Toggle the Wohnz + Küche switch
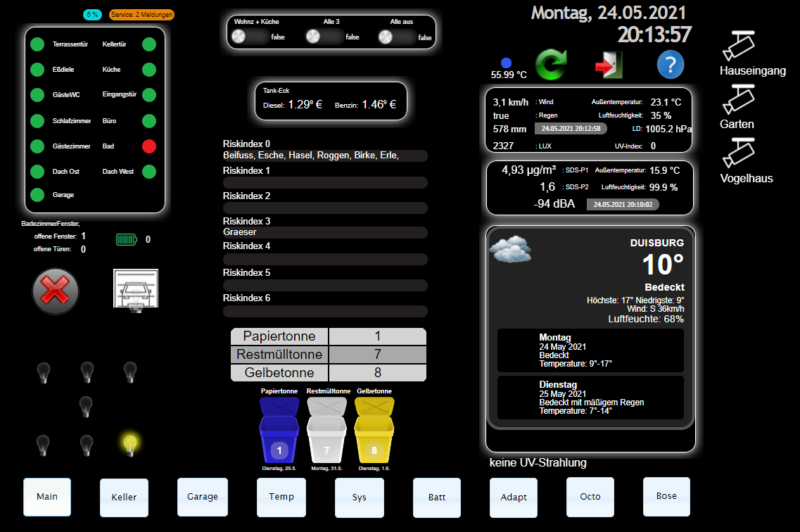The width and height of the screenshot is (800, 532). [250, 37]
